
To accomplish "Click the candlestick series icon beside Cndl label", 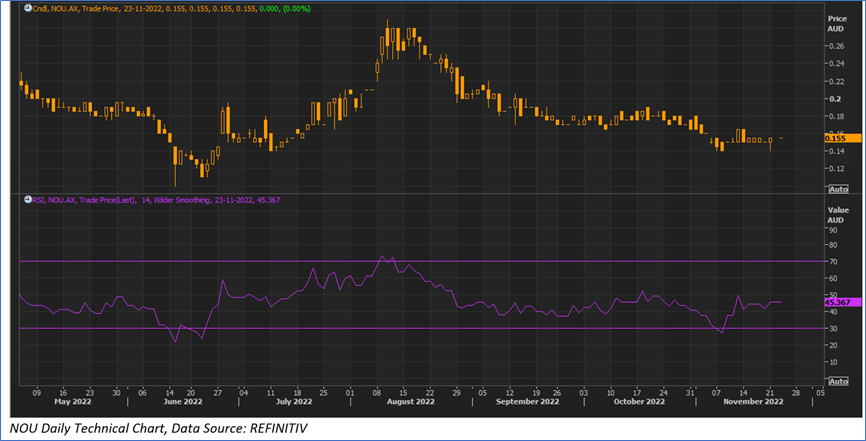I will coord(28,9).
